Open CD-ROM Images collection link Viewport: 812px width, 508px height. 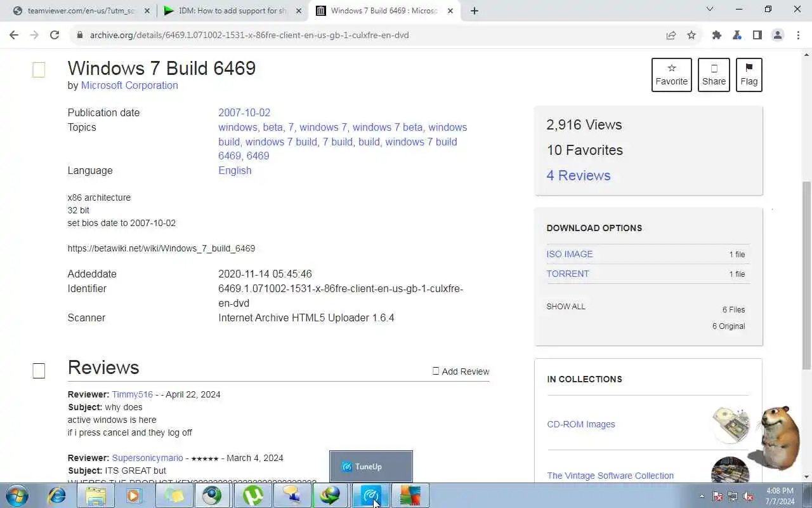pyautogui.click(x=581, y=424)
